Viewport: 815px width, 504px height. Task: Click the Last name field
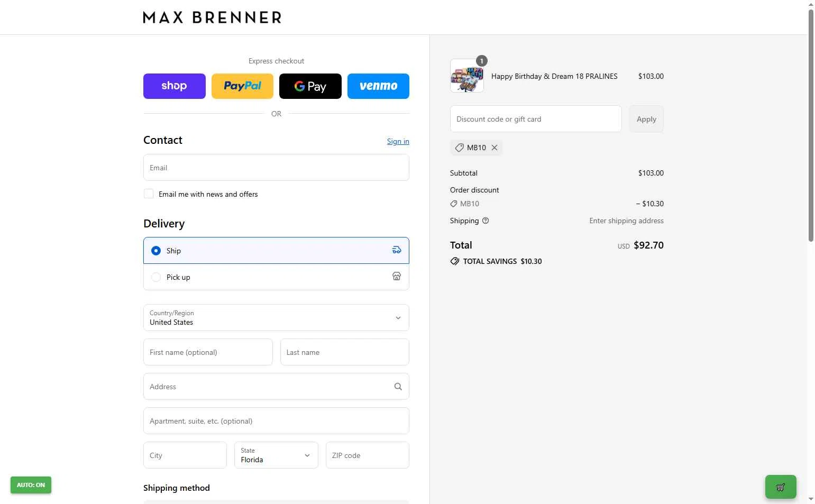(345, 352)
